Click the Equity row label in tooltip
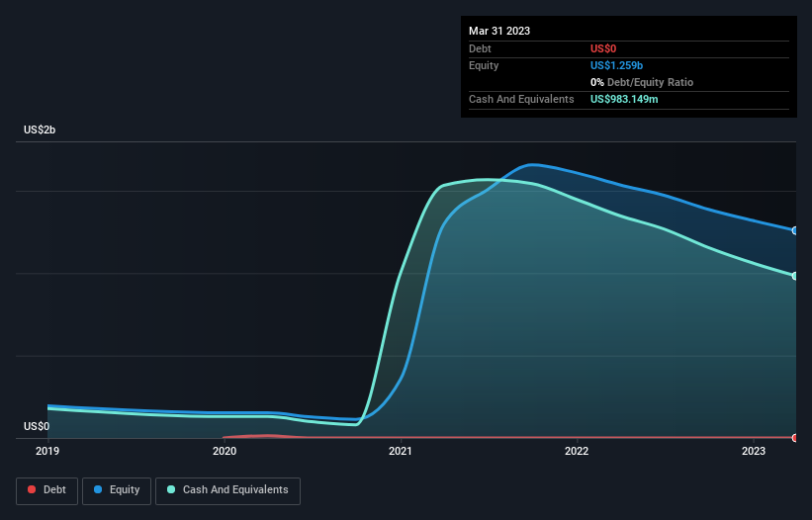Viewport: 812px width, 520px height. (484, 65)
